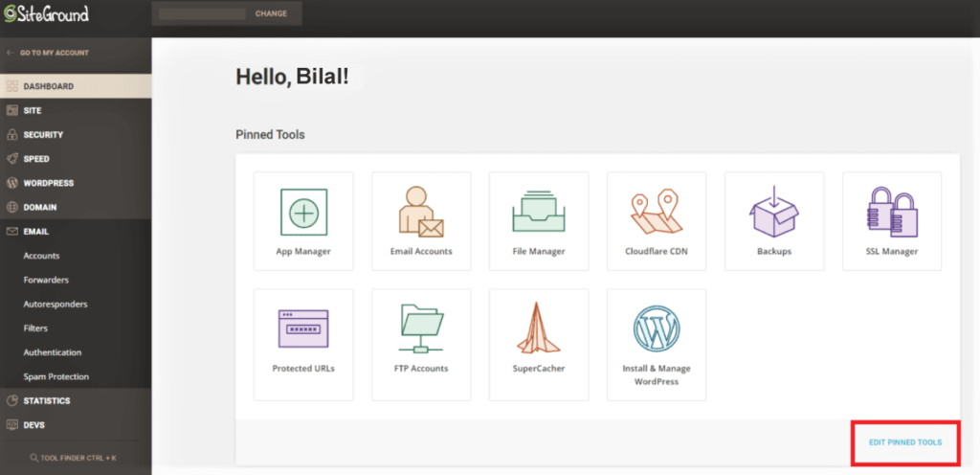Click the Pinned Tools heading

pyautogui.click(x=270, y=134)
